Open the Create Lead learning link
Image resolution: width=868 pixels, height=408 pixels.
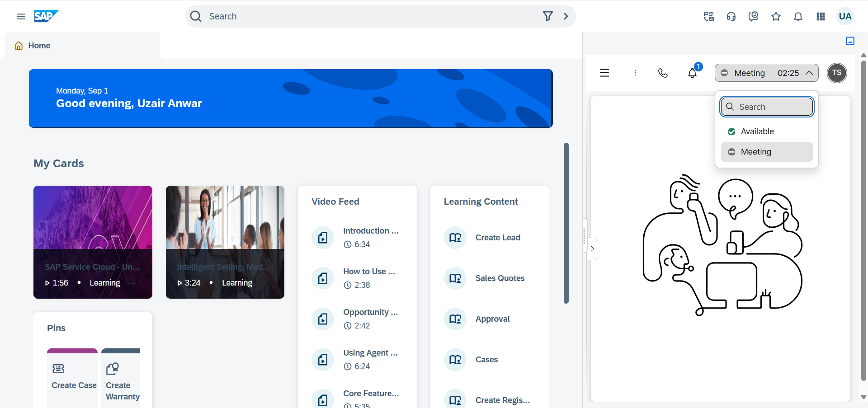click(x=497, y=238)
